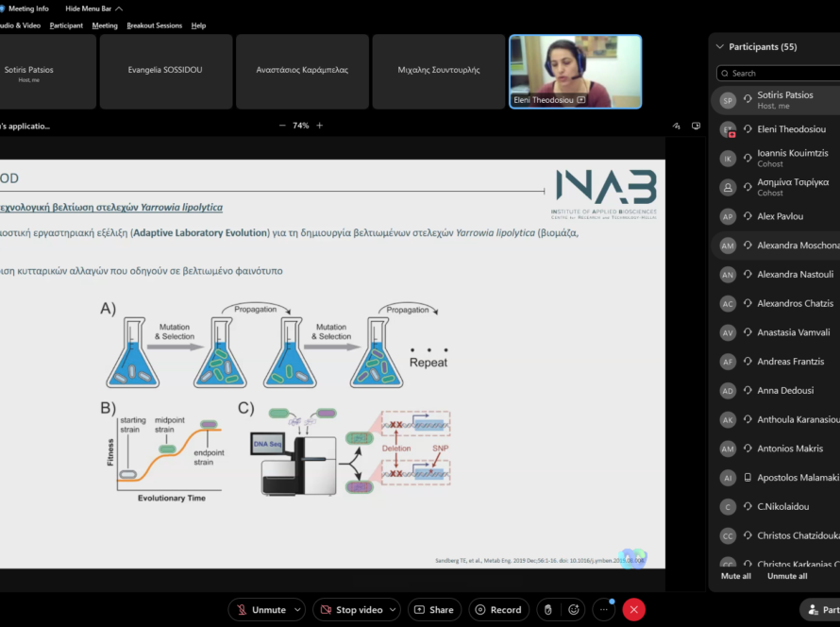Click Hide Menu Bar
Screen dimensions: 840x627
(x=93, y=8)
